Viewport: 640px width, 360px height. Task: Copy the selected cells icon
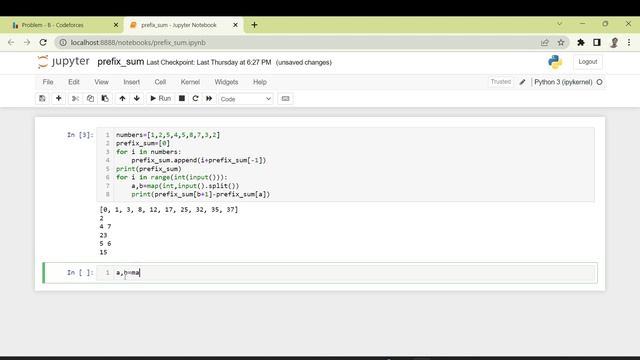[x=90, y=98]
